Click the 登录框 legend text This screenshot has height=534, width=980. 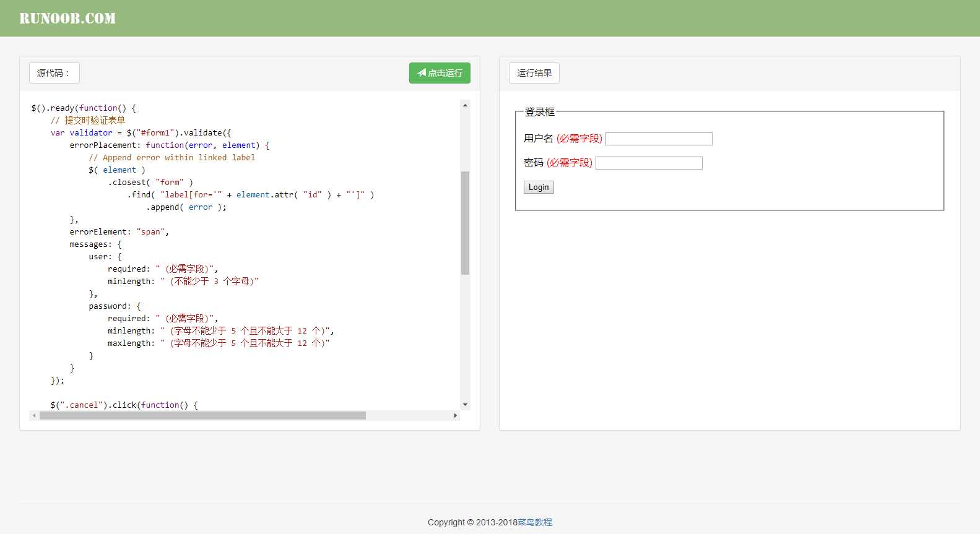coord(540,112)
